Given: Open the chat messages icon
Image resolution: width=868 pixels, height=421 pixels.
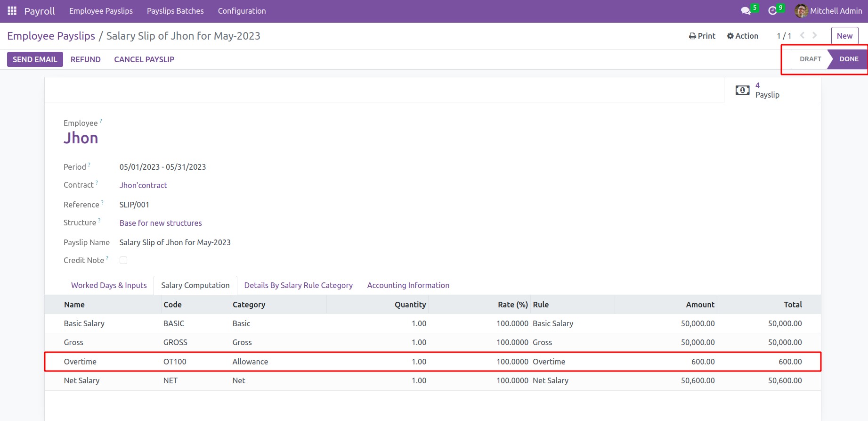Looking at the screenshot, I should [746, 11].
